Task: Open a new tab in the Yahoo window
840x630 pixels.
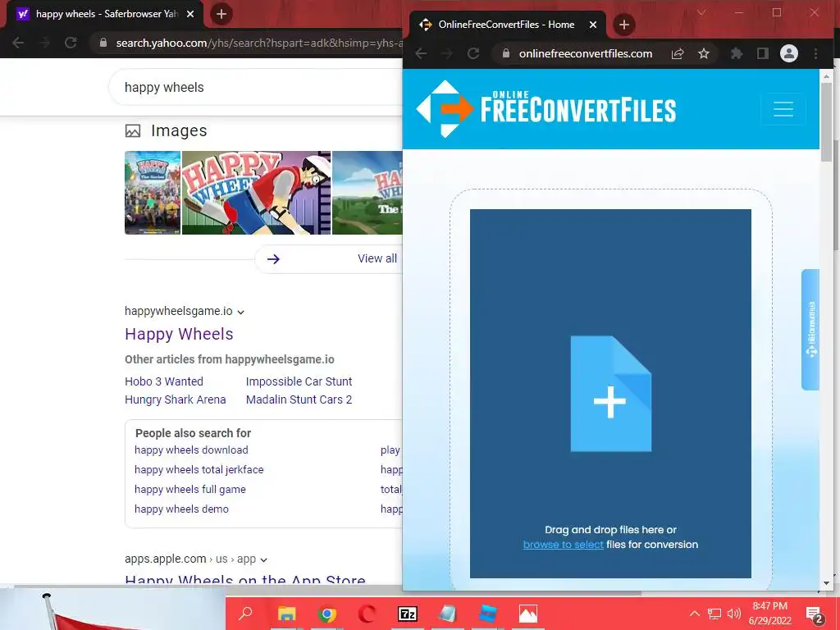Action: tap(221, 14)
